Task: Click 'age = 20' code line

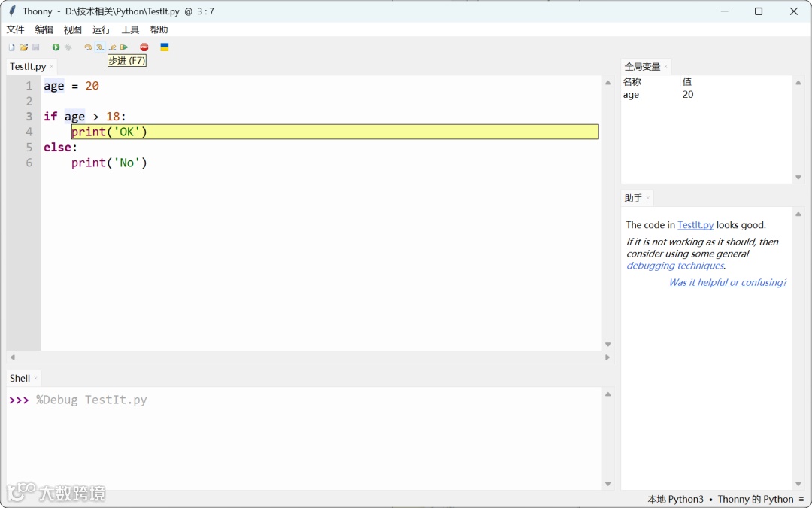Action: 71,86
